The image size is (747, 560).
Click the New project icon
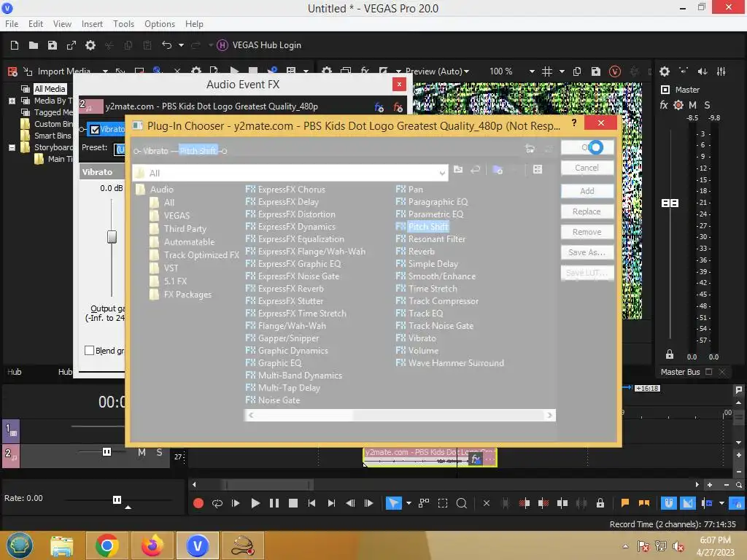click(x=15, y=45)
